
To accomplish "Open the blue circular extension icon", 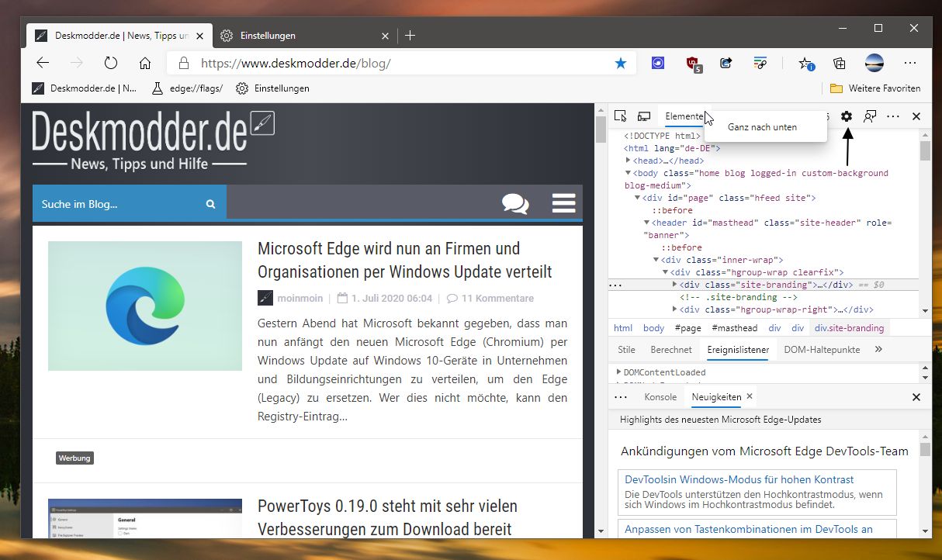I will tap(658, 64).
